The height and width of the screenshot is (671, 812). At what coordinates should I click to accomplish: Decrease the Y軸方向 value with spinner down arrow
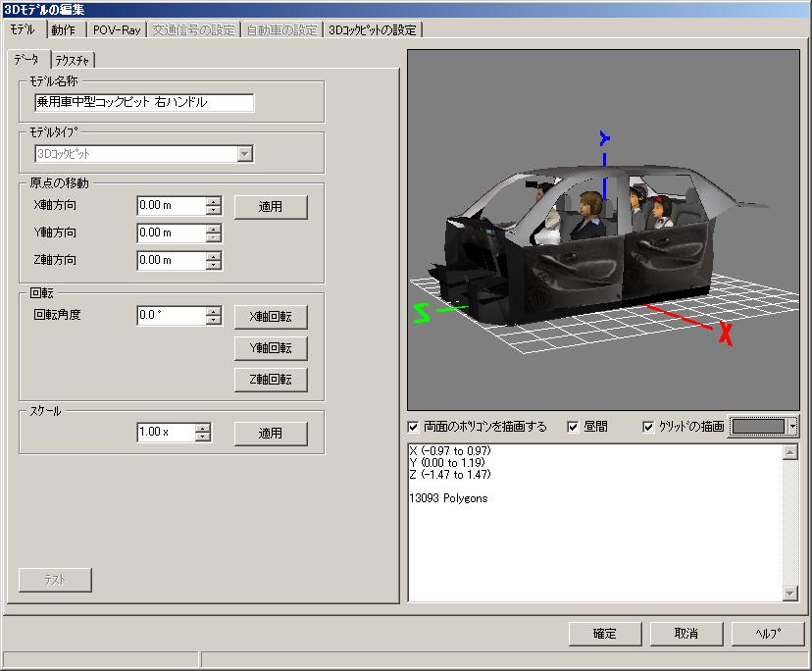pos(214,237)
